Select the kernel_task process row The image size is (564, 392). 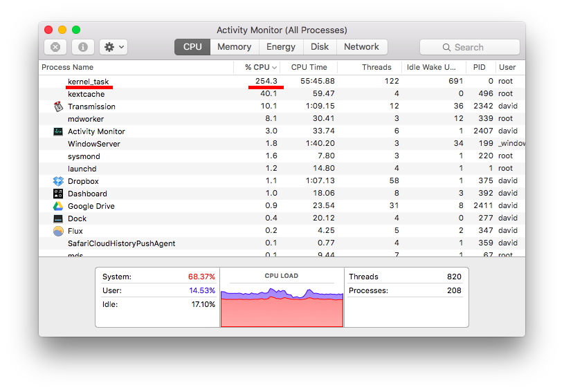pos(282,82)
